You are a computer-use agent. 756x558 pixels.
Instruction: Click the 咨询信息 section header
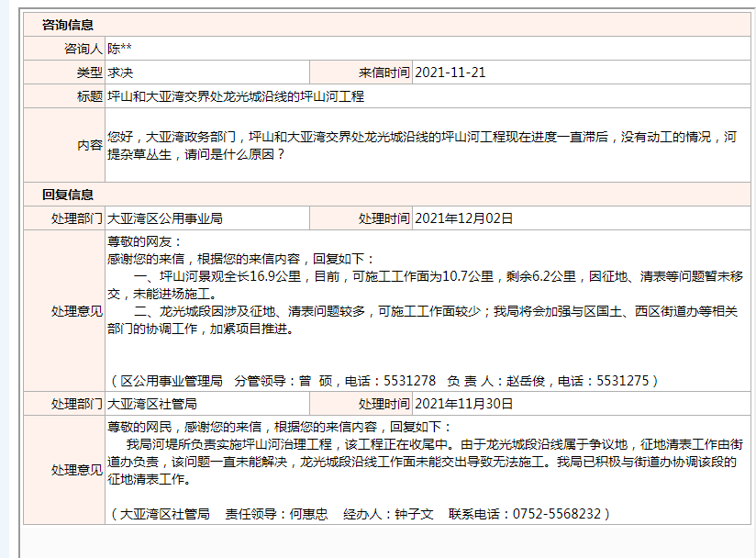(68, 26)
